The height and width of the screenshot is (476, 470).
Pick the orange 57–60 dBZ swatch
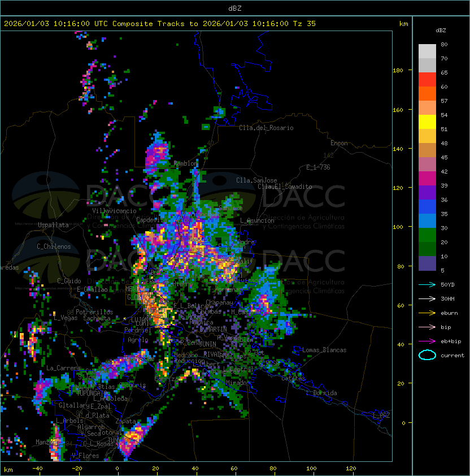pyautogui.click(x=427, y=93)
